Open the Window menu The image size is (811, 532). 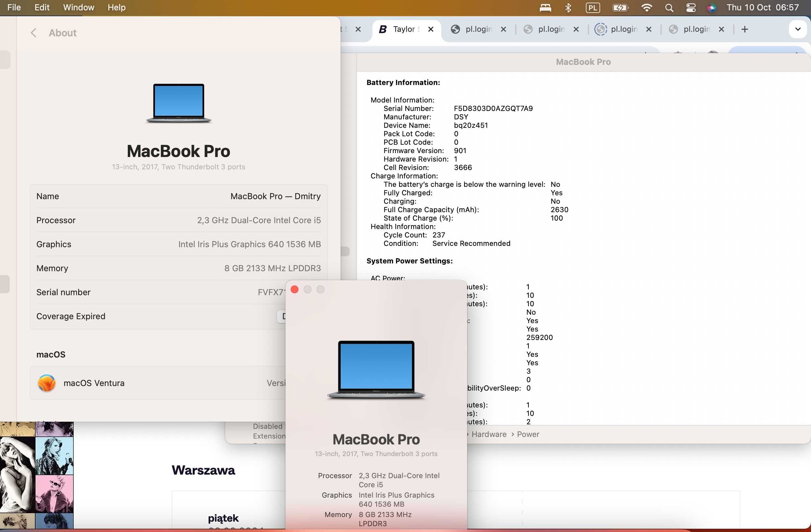pyautogui.click(x=79, y=7)
